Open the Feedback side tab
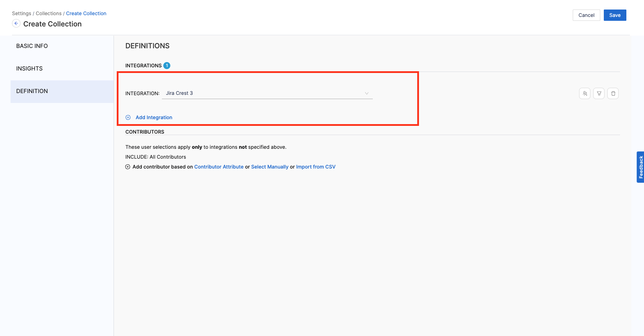The width and height of the screenshot is (644, 336). (640, 167)
